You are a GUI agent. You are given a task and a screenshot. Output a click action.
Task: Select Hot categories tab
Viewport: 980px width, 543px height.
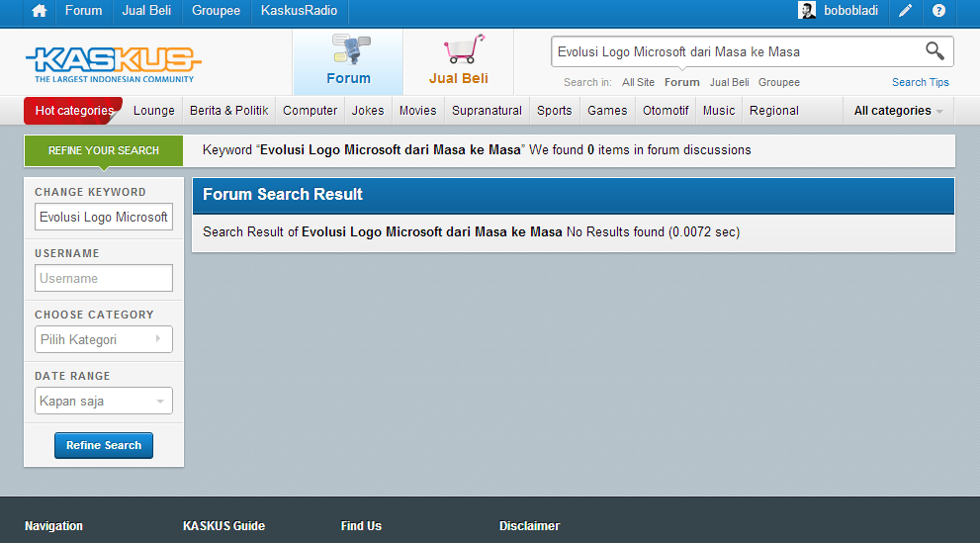tap(74, 111)
